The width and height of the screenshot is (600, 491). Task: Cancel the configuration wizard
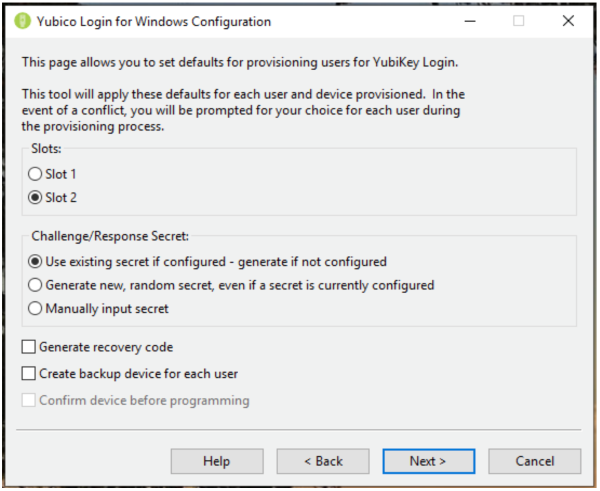[x=534, y=461]
